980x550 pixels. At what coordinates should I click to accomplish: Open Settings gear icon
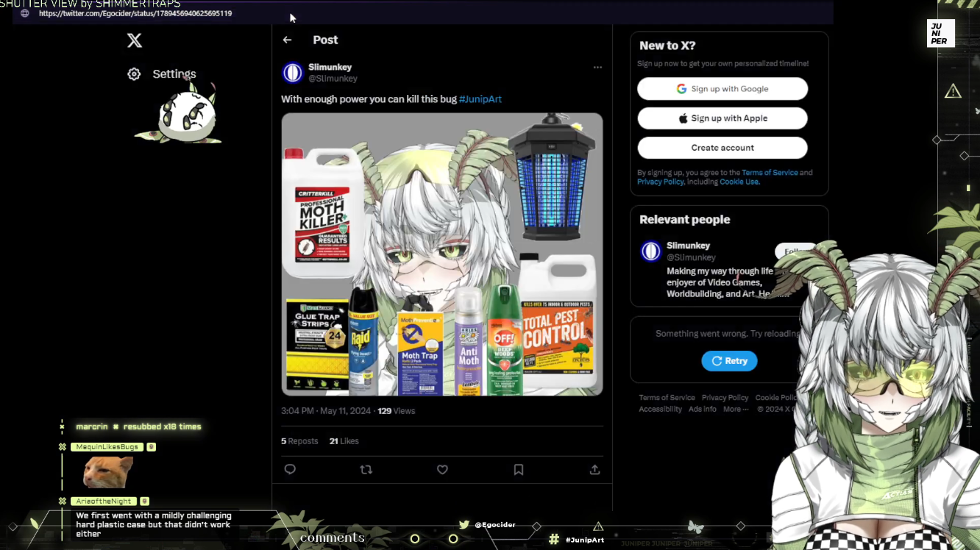(134, 74)
